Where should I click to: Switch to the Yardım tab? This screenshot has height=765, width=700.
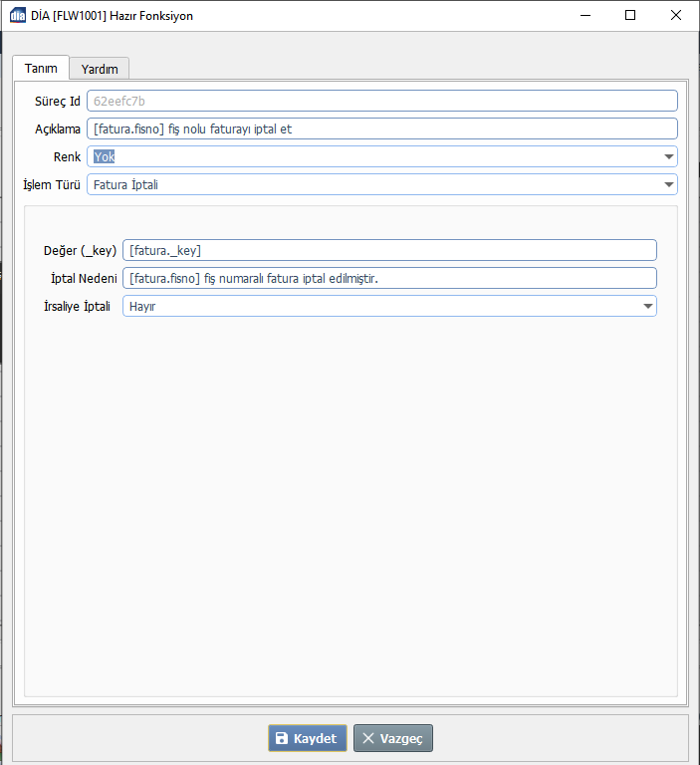(x=100, y=69)
